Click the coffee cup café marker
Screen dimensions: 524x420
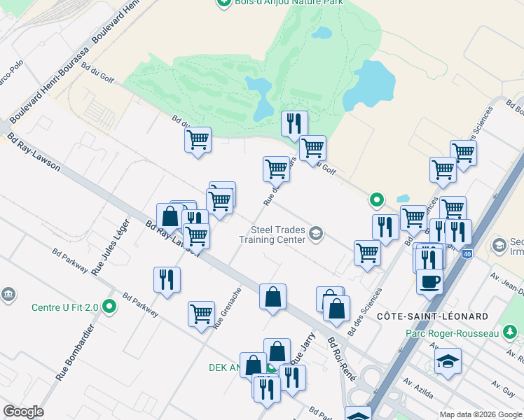click(x=429, y=282)
